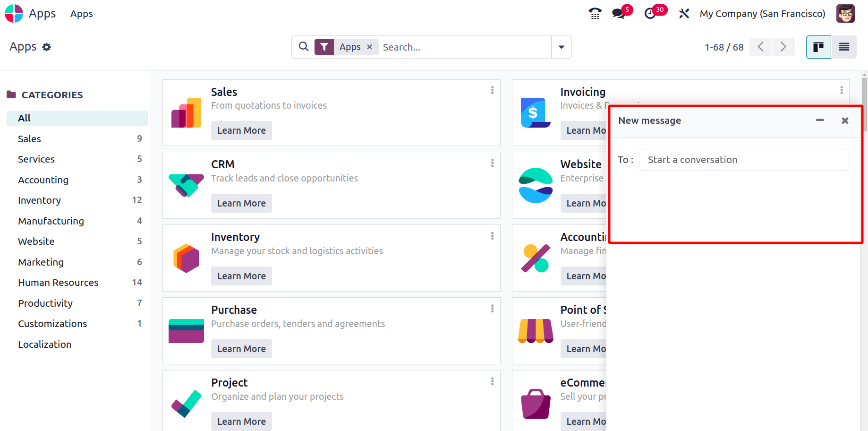Click the filter funnel icon
This screenshot has height=431, width=868.
click(x=324, y=47)
